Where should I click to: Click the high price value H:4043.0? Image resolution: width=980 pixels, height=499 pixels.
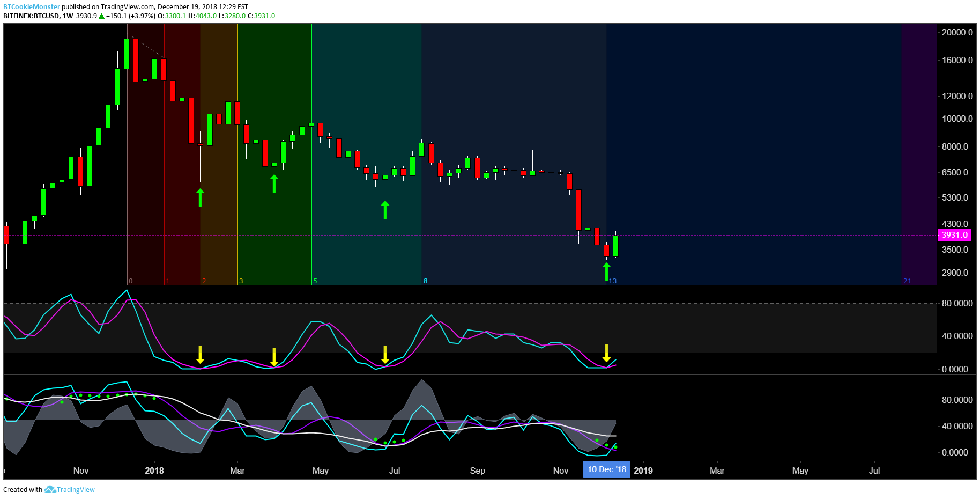tap(203, 16)
